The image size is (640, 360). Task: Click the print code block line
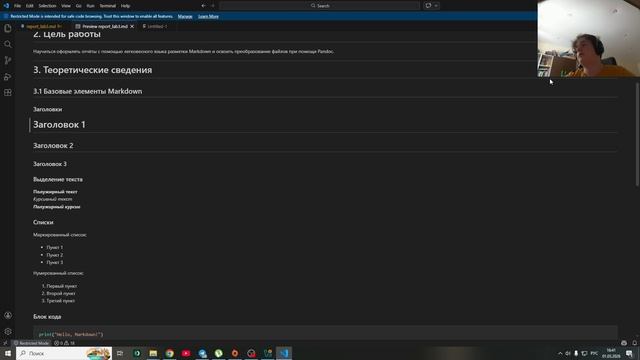(71, 334)
